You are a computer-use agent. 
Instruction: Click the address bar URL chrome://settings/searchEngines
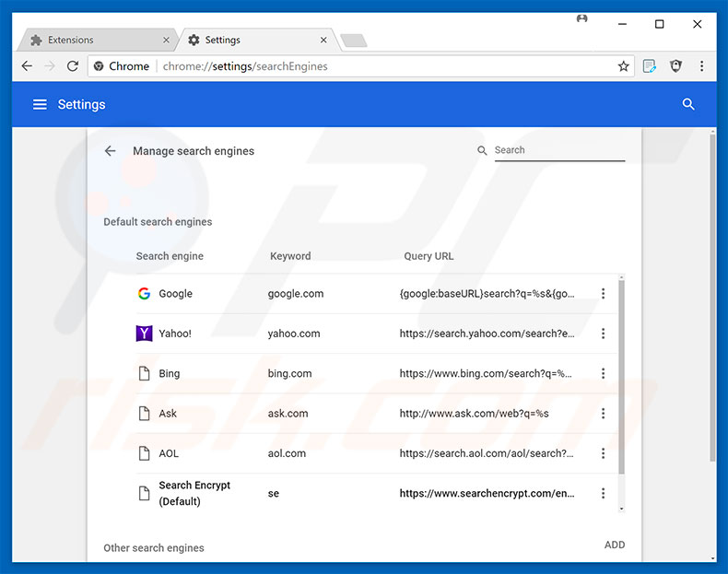[x=245, y=66]
